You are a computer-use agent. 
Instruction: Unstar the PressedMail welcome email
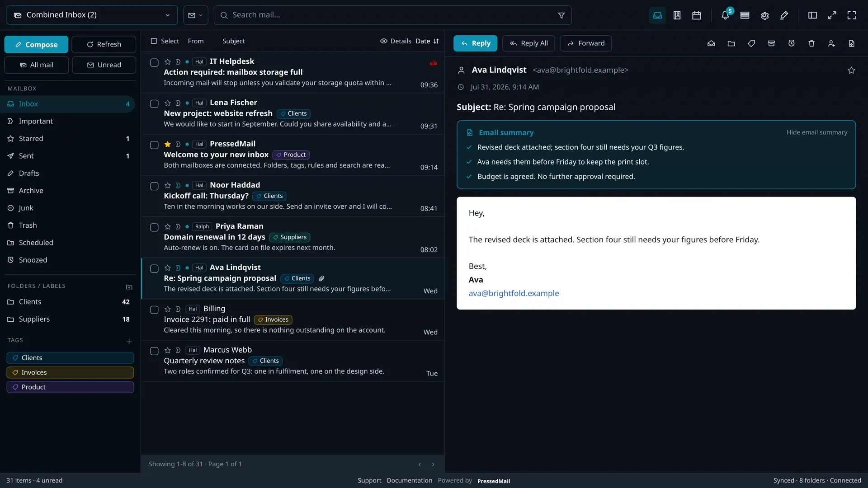168,144
